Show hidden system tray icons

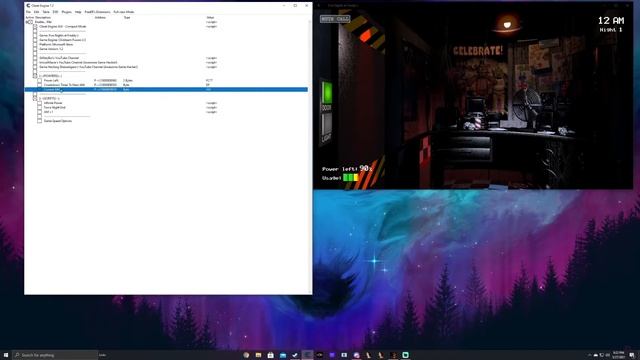(x=589, y=355)
